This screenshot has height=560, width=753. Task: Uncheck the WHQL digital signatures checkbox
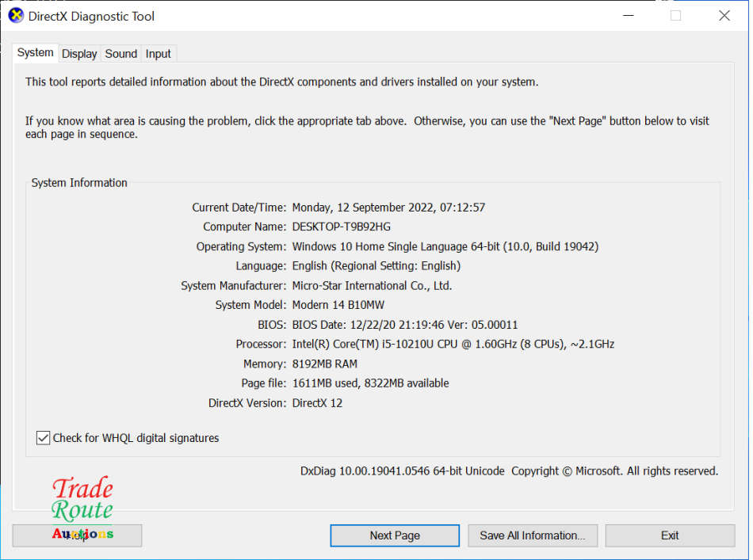tap(43, 437)
